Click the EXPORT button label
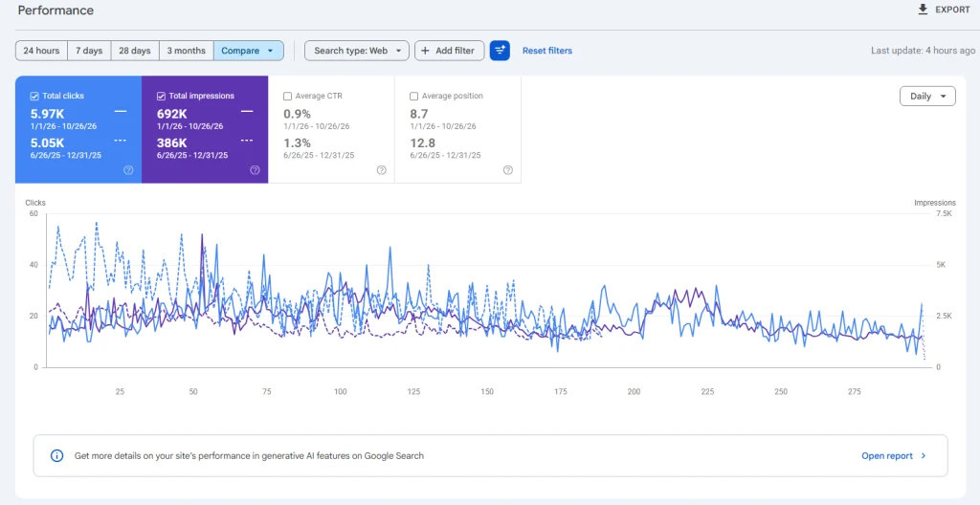 click(952, 10)
